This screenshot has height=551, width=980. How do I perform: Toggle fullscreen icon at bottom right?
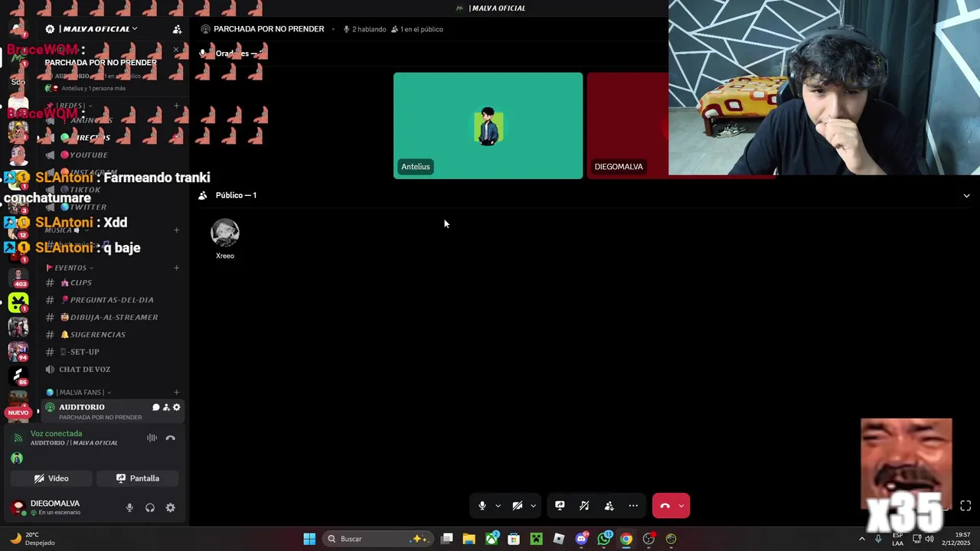pos(965,506)
